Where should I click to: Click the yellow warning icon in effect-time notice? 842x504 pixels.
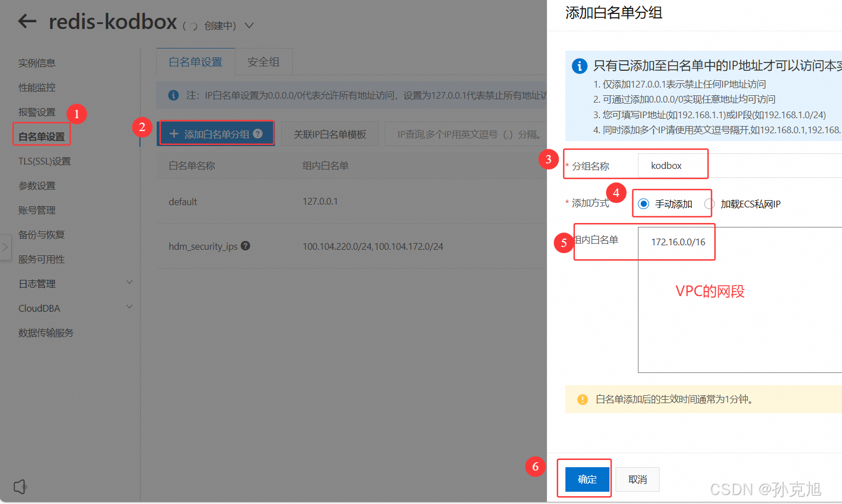(583, 399)
